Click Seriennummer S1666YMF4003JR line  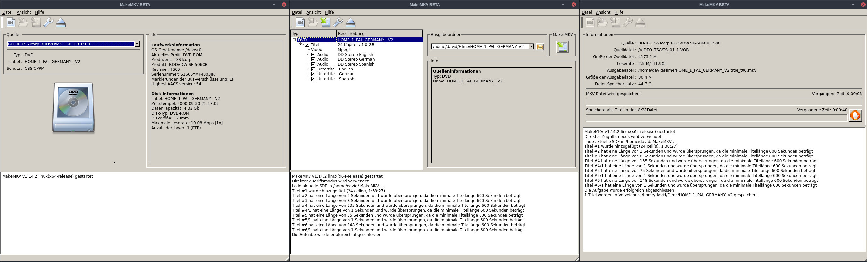coord(183,74)
